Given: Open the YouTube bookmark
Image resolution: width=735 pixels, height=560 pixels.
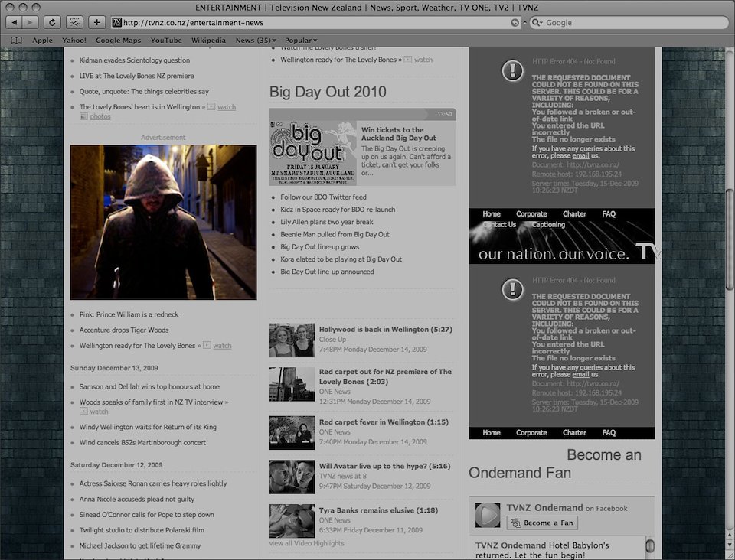Looking at the screenshot, I should 166,41.
